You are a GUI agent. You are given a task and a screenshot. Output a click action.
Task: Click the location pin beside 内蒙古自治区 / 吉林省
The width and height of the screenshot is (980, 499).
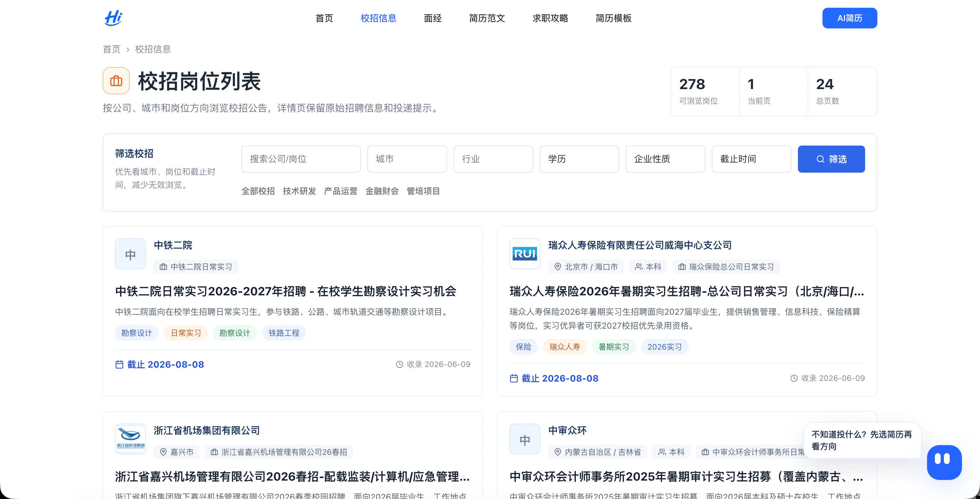click(558, 452)
